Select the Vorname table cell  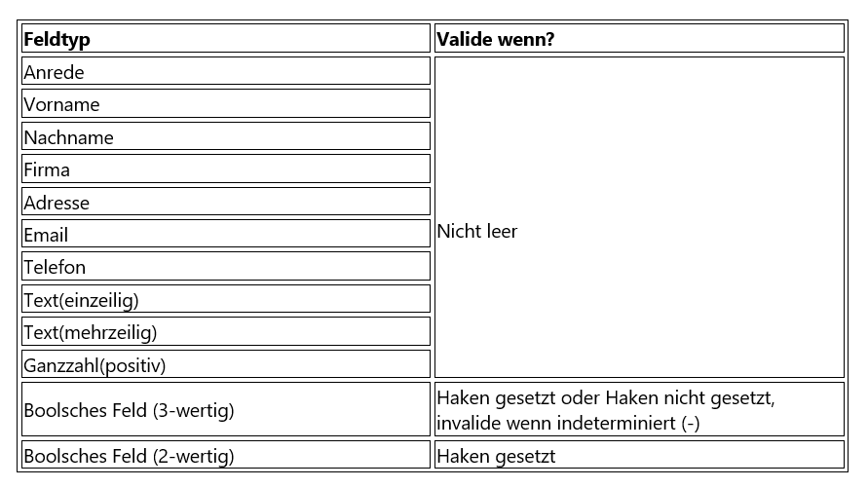[225, 104]
